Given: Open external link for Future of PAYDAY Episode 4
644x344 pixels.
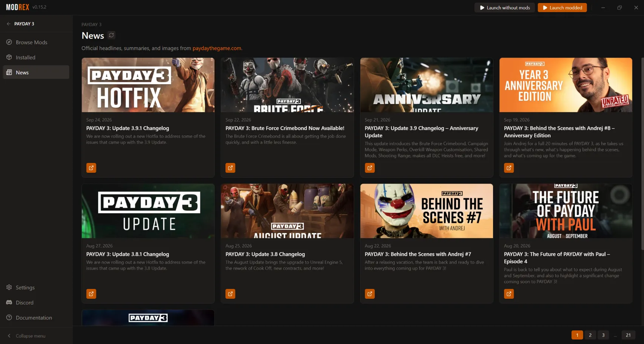Looking at the screenshot, I should [509, 294].
